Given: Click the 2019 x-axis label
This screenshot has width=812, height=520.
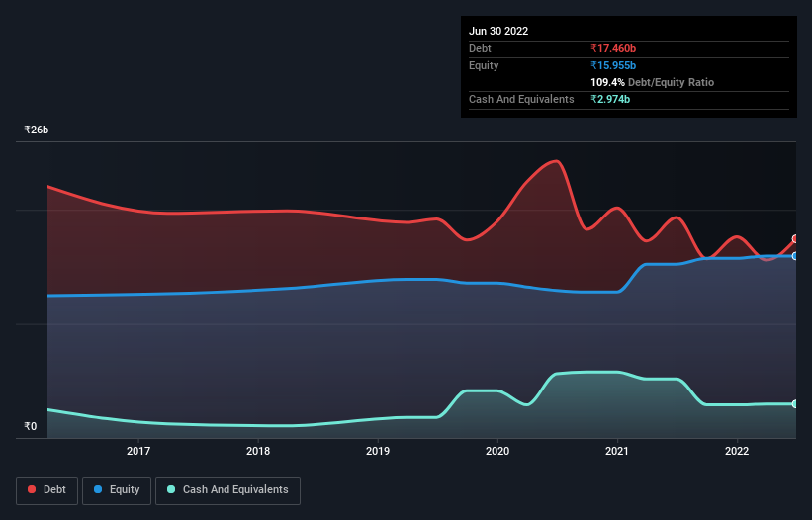Looking at the screenshot, I should coord(378,451).
